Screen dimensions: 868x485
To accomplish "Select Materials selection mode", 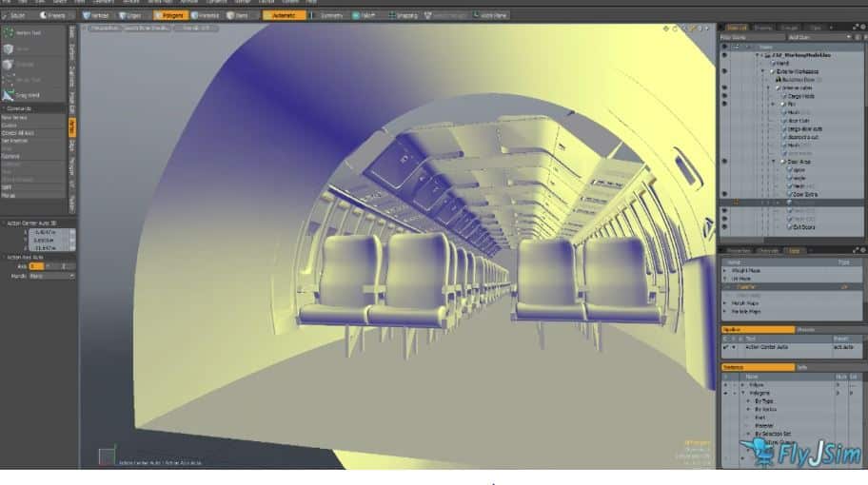I will 207,15.
